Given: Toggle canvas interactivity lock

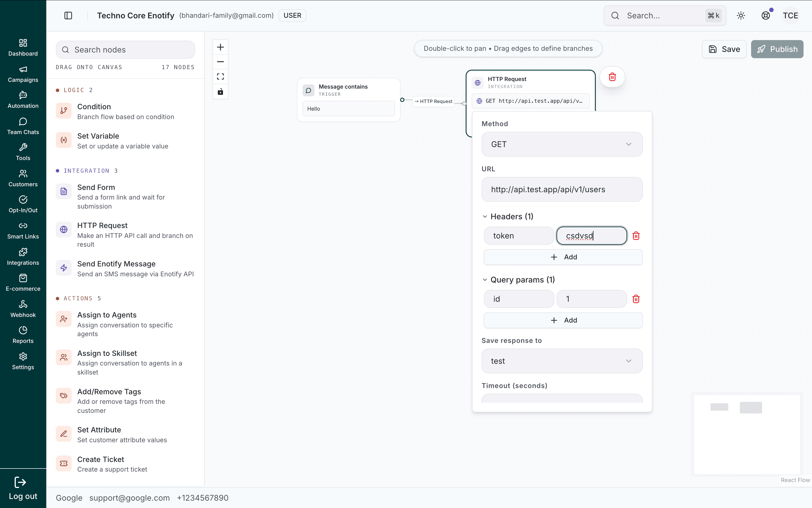Looking at the screenshot, I should point(220,91).
